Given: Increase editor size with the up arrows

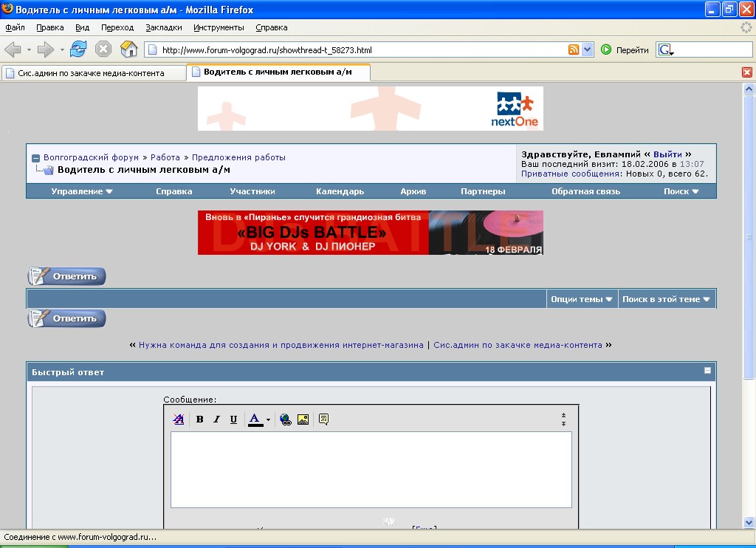Looking at the screenshot, I should (563, 415).
